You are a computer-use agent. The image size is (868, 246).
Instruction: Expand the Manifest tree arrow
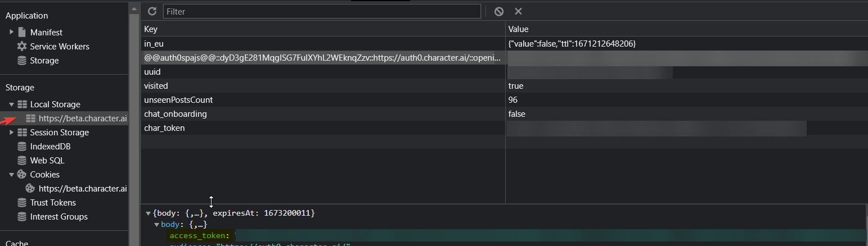click(x=11, y=33)
